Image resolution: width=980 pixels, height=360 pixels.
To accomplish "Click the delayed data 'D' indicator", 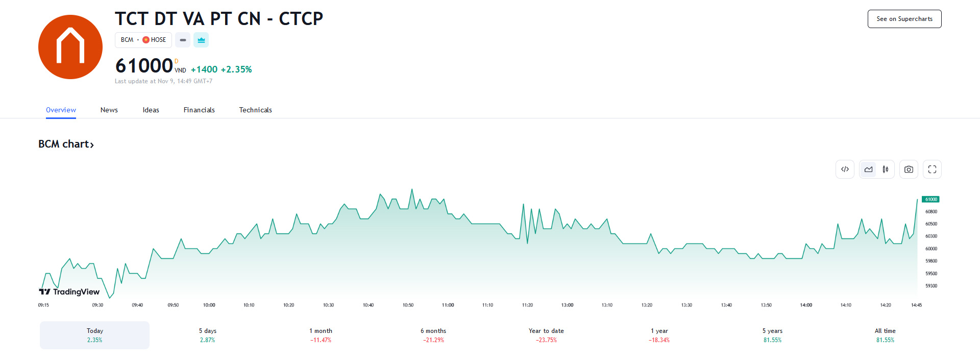I will click(177, 61).
